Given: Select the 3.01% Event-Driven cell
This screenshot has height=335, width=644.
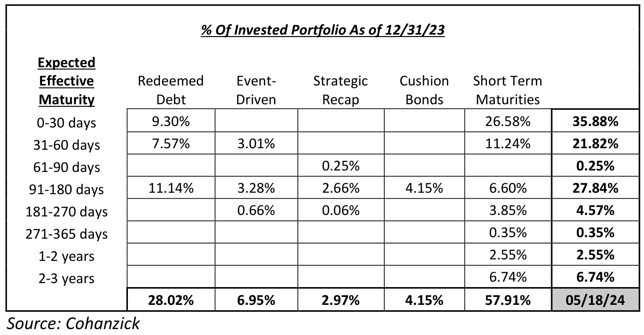Looking at the screenshot, I should click(x=256, y=144).
